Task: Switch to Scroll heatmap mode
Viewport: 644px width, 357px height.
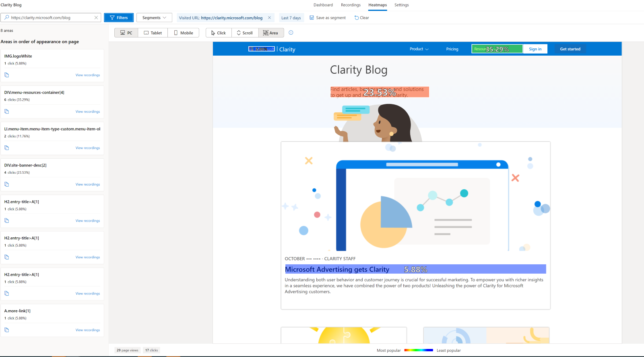Action: [x=245, y=33]
